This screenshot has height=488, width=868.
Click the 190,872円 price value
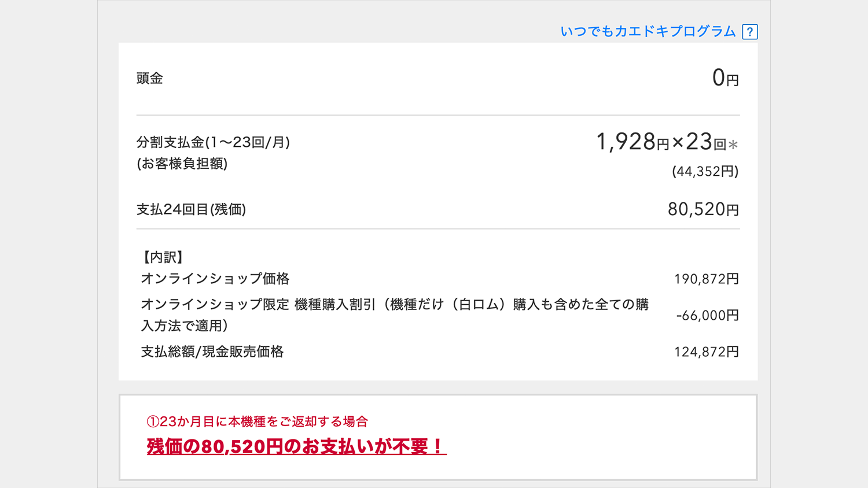click(706, 279)
